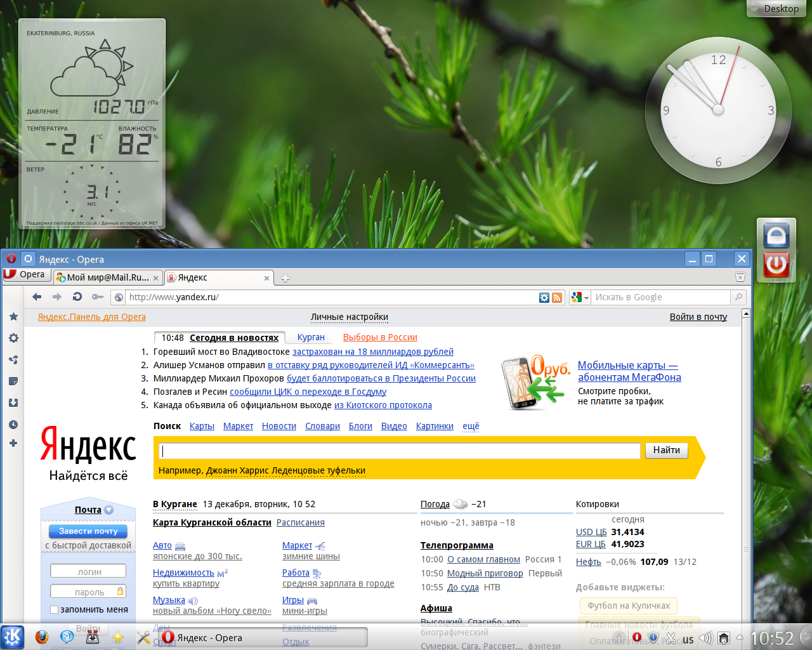Open the Телепрограмма link
812x650 pixels.
tap(457, 545)
